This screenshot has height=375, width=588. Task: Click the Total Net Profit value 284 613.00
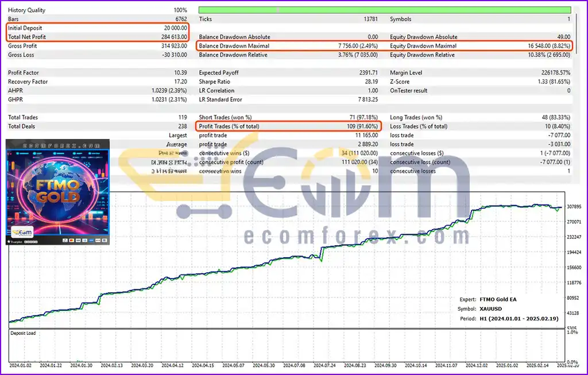(x=174, y=37)
